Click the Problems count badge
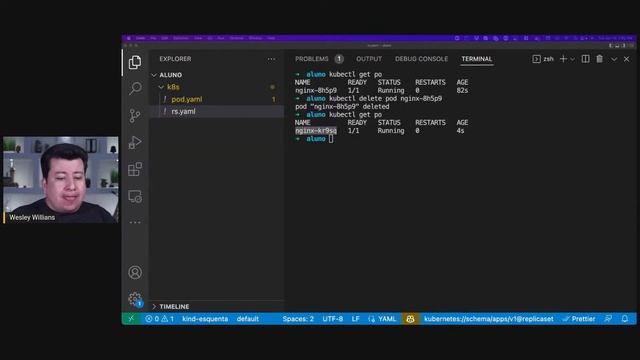This screenshot has width=640, height=360. (339, 59)
